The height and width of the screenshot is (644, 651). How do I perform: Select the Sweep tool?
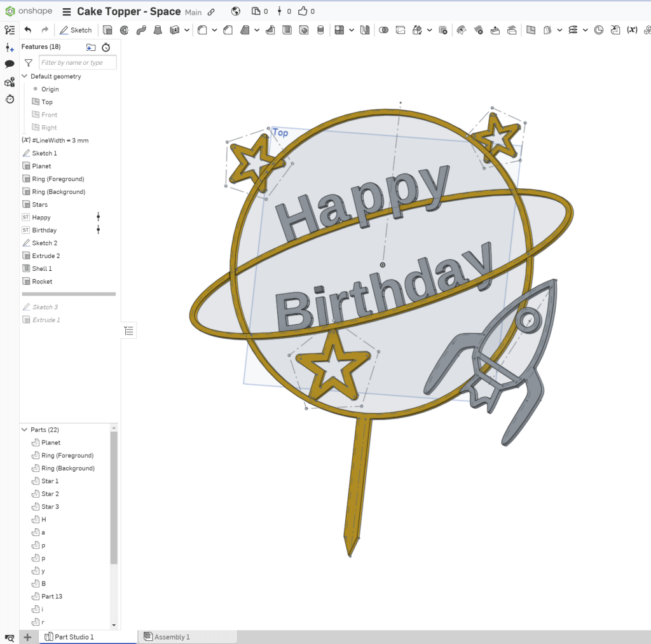pos(141,30)
